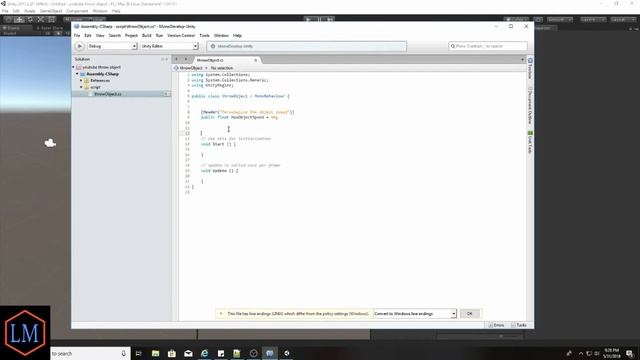Open the Toolbox side panel

[530, 69]
